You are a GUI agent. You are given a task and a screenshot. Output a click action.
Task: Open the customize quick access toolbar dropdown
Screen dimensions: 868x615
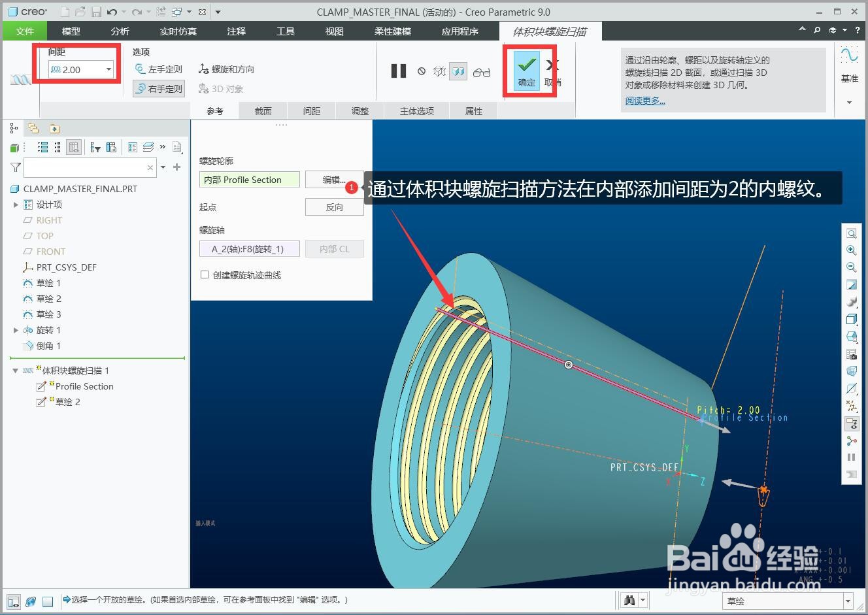218,12
